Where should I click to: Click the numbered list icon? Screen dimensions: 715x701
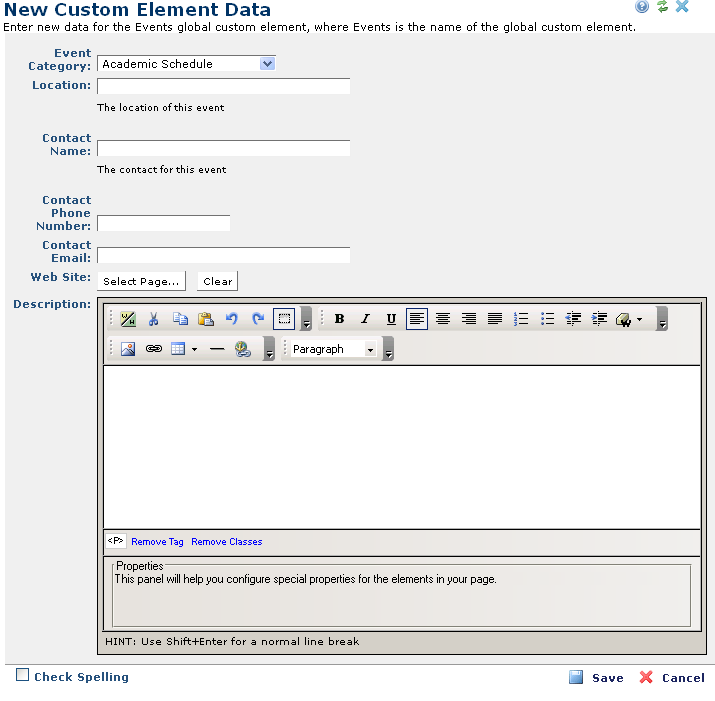click(521, 319)
